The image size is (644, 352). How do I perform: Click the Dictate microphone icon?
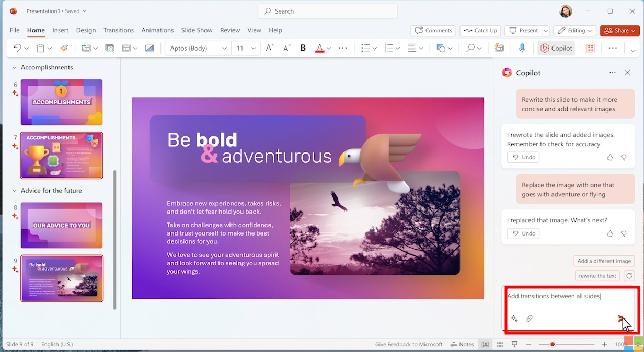click(x=522, y=48)
